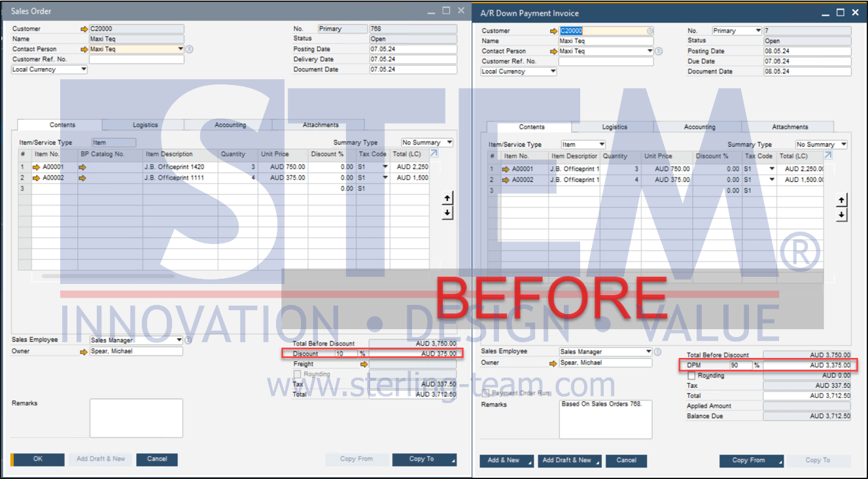The height and width of the screenshot is (479, 868).
Task: Open A00001 item link arrow in Down Payment Invoice
Action: click(x=506, y=169)
